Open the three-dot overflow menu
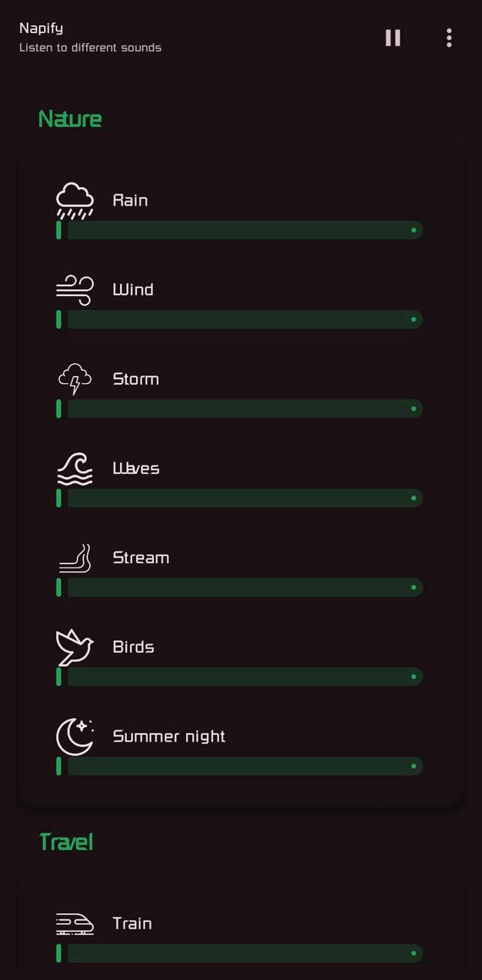The image size is (482, 980). coord(449,38)
